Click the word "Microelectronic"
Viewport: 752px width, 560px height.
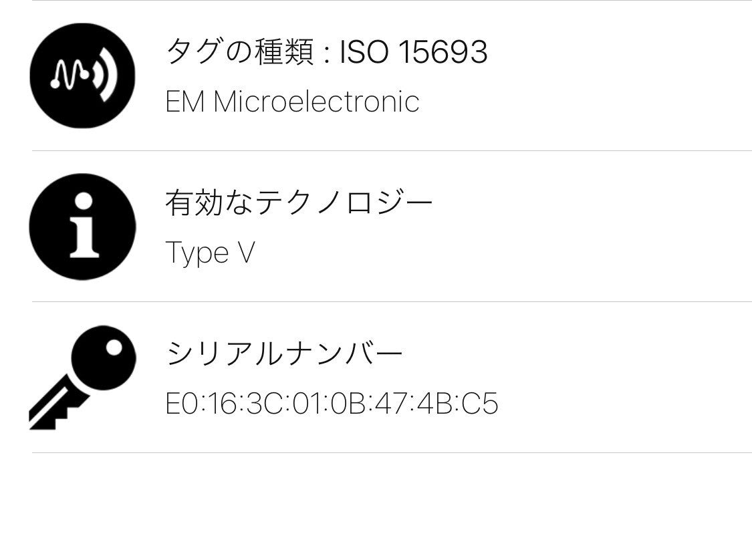316,102
